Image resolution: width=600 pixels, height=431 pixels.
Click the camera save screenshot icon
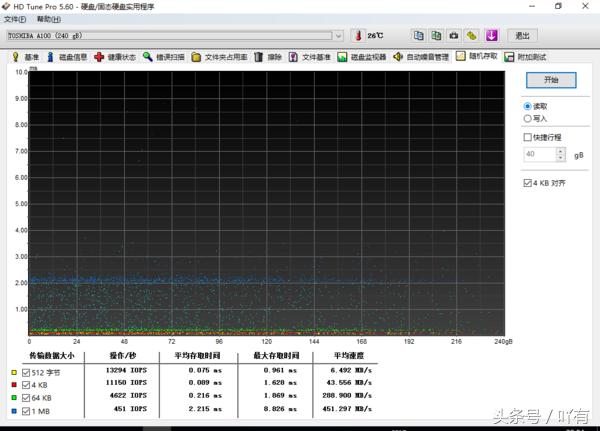click(x=455, y=36)
